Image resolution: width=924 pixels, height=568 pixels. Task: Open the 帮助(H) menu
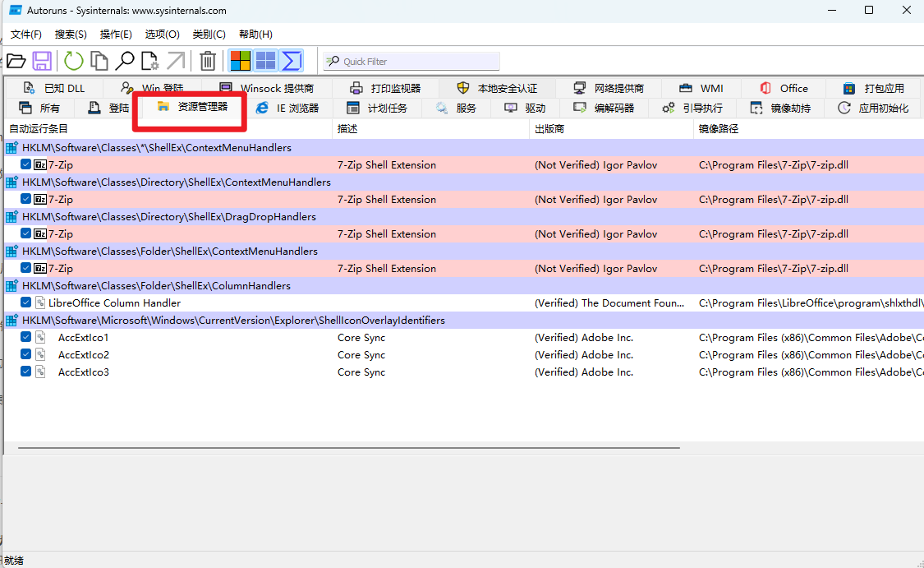coord(255,35)
